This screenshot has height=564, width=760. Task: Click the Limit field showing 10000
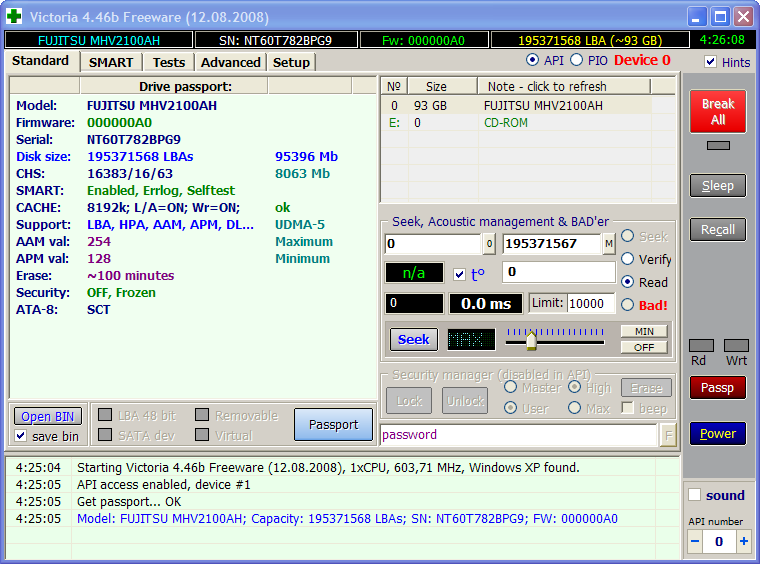point(590,304)
